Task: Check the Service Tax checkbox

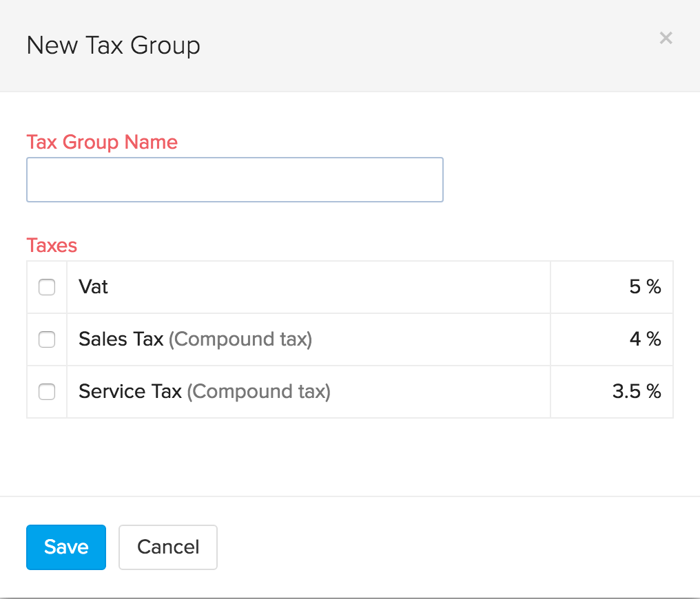Action: click(x=46, y=391)
